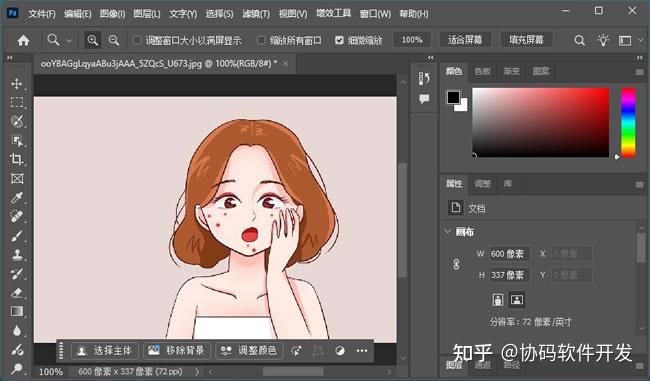
Task: Select the History Brush tool
Action: point(17,274)
